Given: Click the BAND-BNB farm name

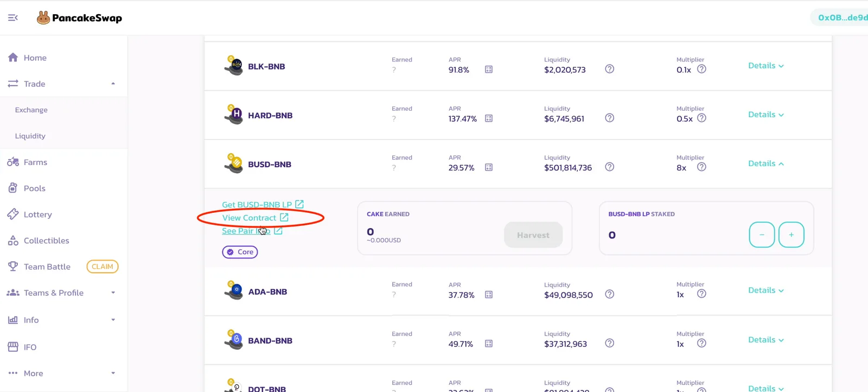Looking at the screenshot, I should pyautogui.click(x=270, y=341).
